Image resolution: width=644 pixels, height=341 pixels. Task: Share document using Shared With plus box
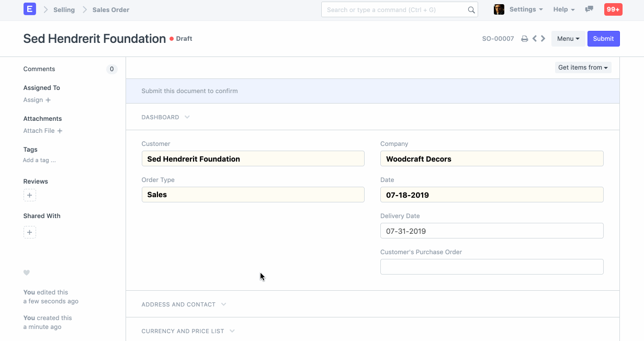(30, 232)
